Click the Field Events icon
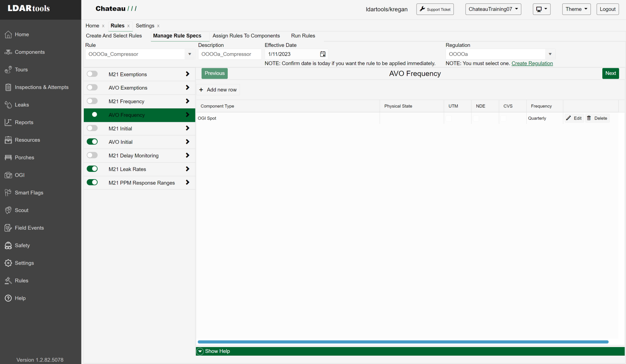The height and width of the screenshot is (364, 626). coord(8,228)
